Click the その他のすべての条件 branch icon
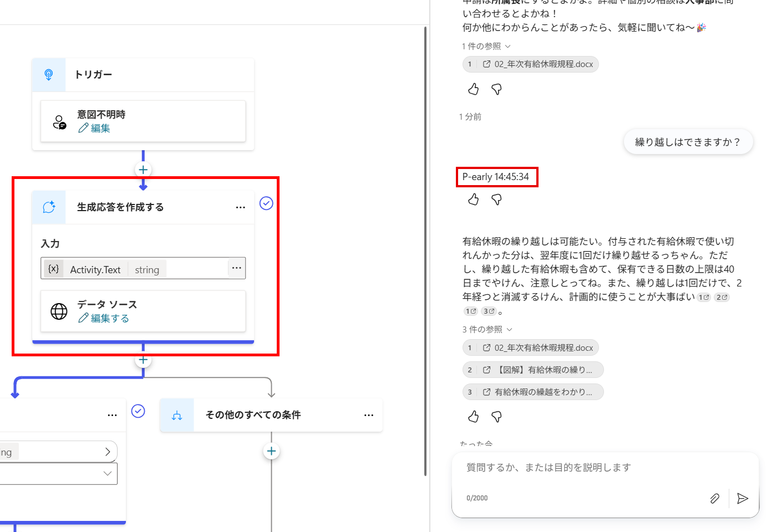Screen dimensions: 782x532 [177, 415]
